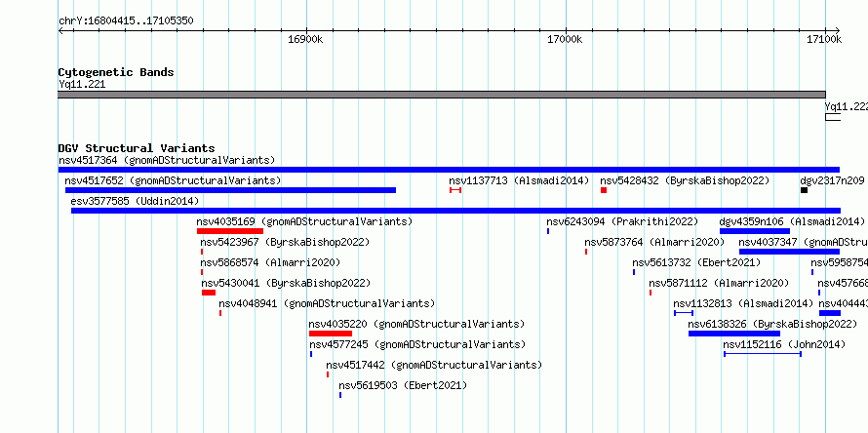
Task: Select the nsv404443 blue variant bar
Action: 830,313
